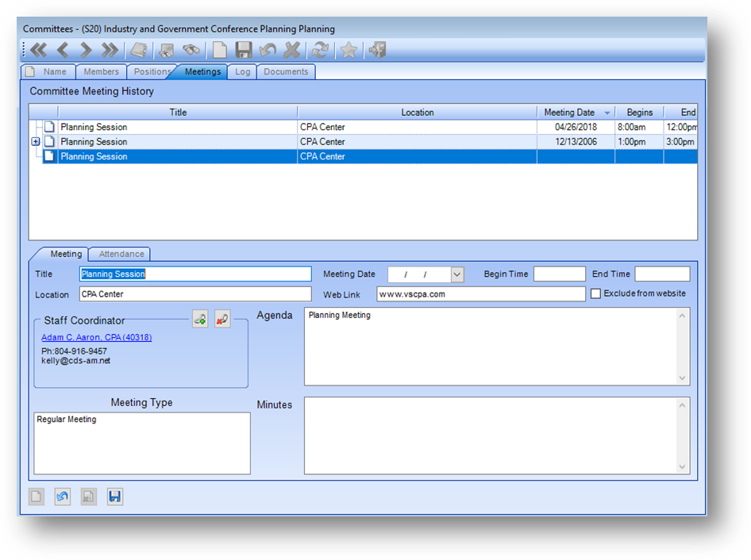751x560 pixels.
Task: Switch to the Documents tab
Action: (286, 72)
